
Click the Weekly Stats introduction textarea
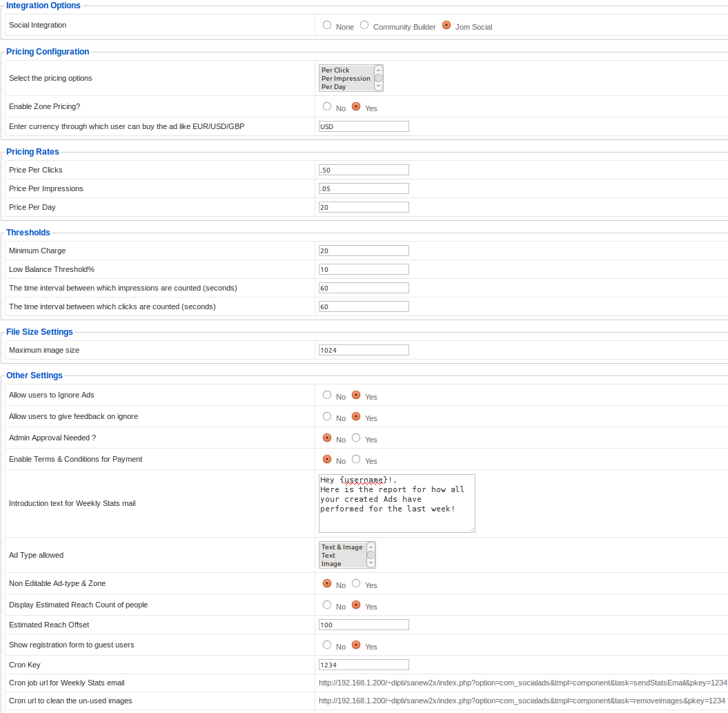397,502
